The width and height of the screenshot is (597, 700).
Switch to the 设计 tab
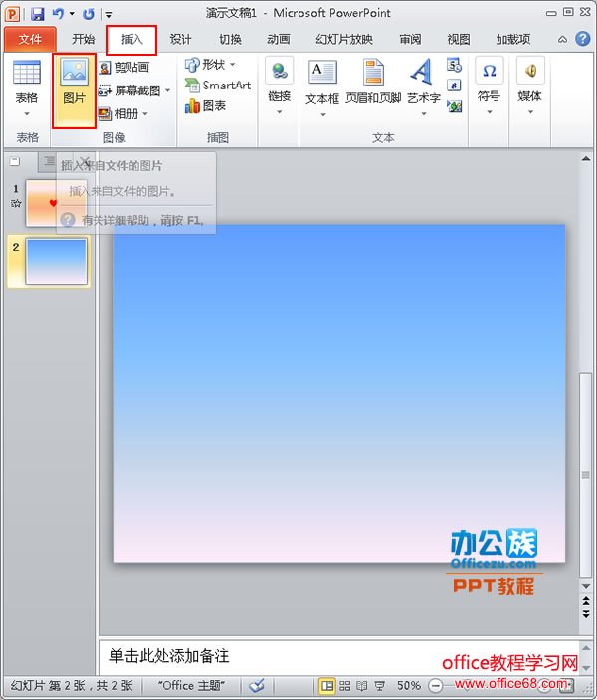coord(180,40)
